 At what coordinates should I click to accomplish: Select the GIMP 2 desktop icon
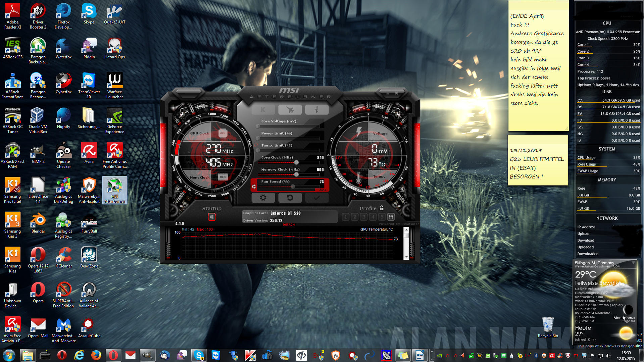click(38, 153)
